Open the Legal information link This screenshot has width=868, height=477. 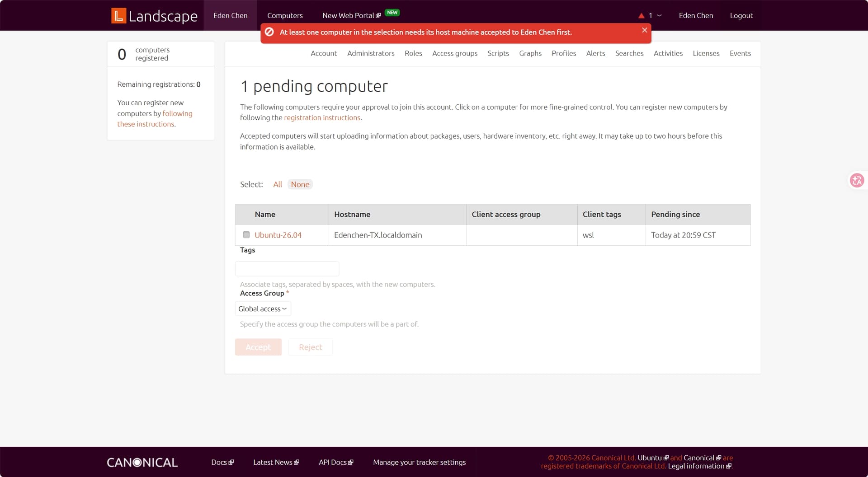point(699,466)
